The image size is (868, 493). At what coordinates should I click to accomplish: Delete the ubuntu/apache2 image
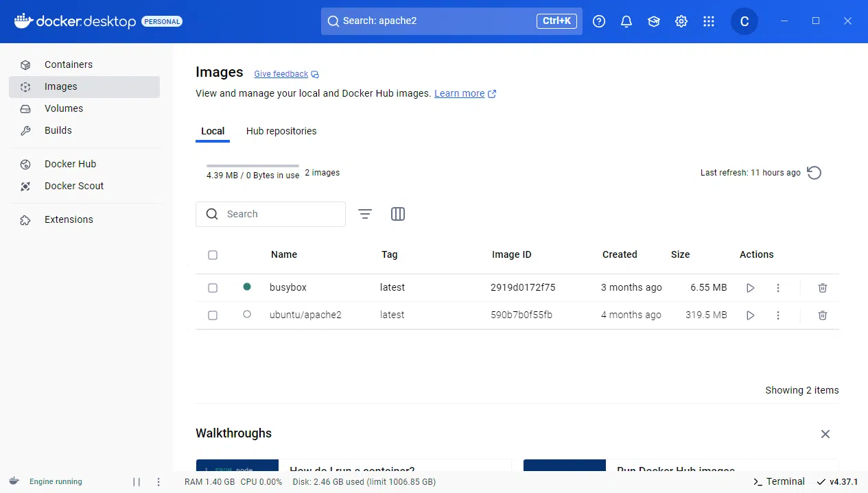pyautogui.click(x=822, y=315)
